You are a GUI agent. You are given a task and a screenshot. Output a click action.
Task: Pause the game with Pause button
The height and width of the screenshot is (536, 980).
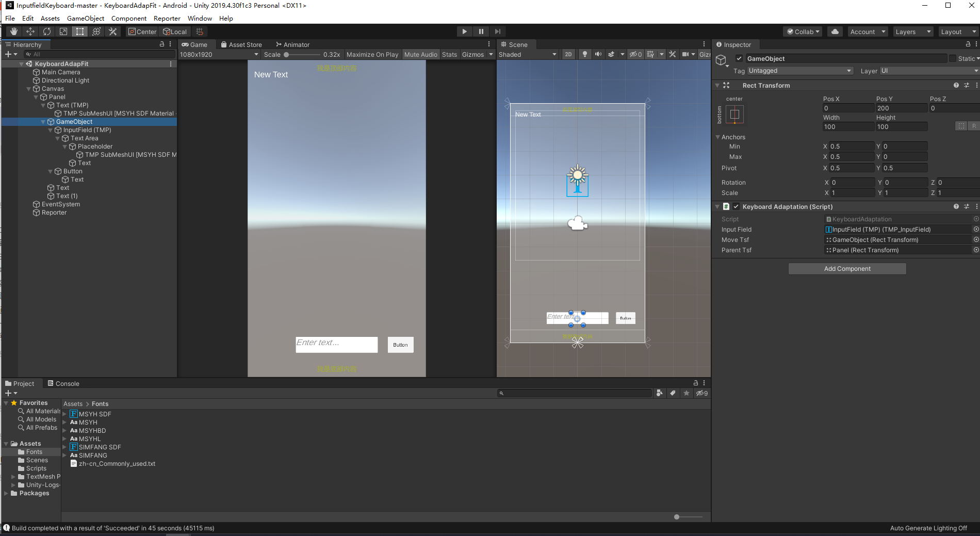click(x=481, y=31)
